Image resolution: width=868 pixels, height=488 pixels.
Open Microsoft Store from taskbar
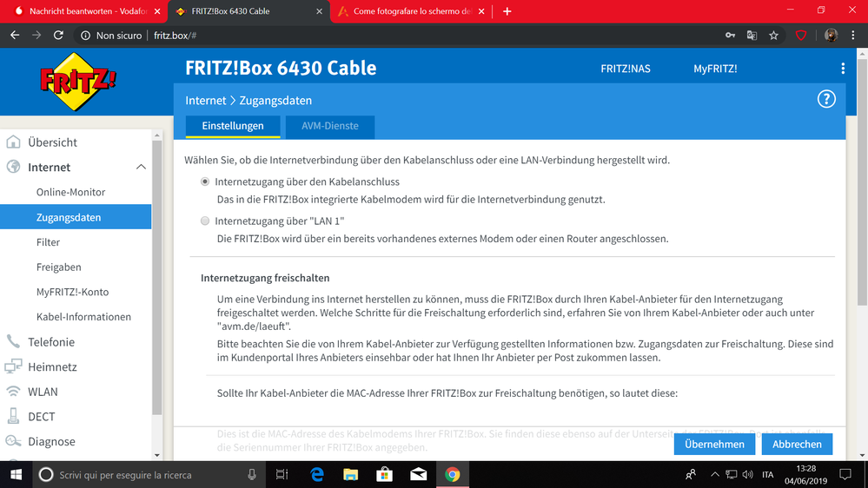[x=384, y=475]
